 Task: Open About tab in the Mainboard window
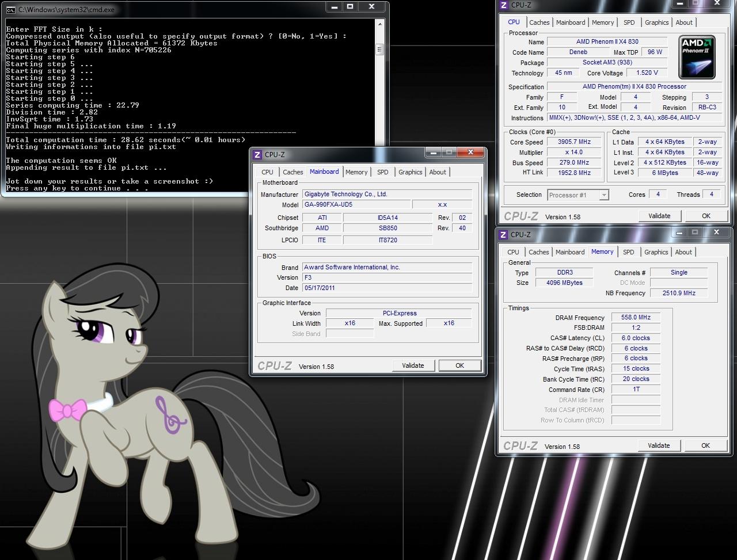click(x=438, y=172)
